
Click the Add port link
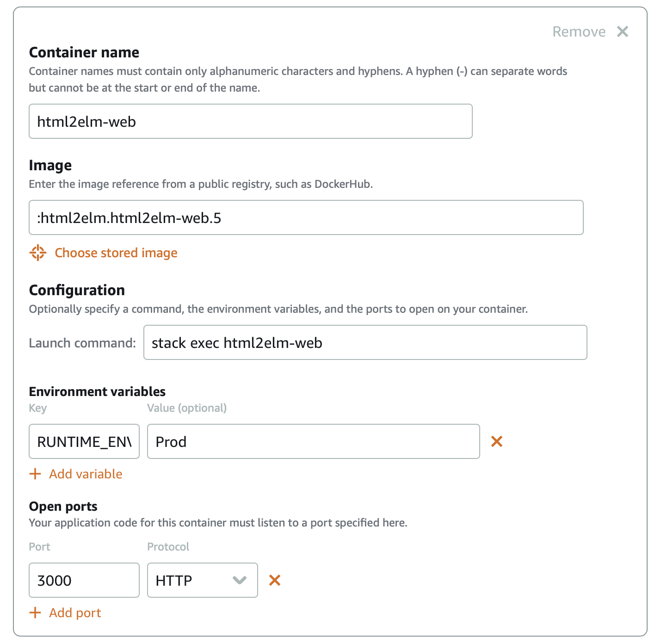pyautogui.click(x=75, y=613)
